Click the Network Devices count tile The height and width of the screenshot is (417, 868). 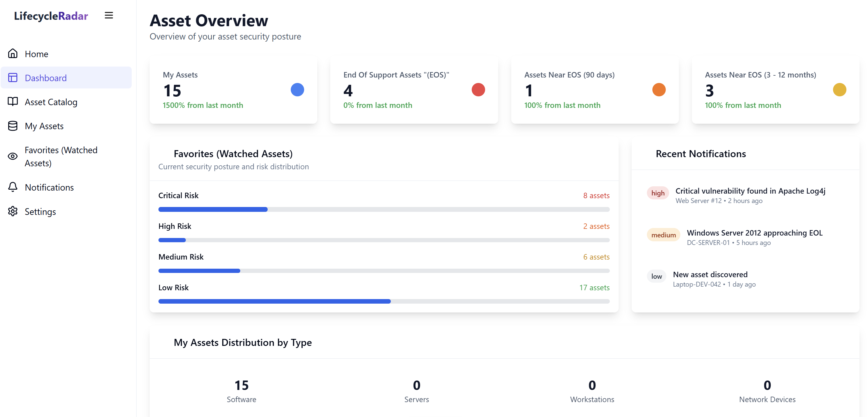click(767, 391)
